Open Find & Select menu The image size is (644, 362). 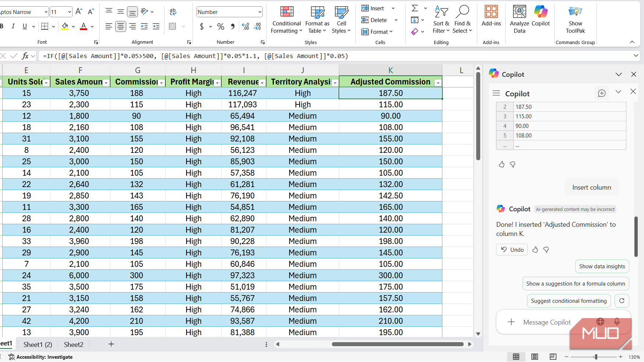(462, 20)
